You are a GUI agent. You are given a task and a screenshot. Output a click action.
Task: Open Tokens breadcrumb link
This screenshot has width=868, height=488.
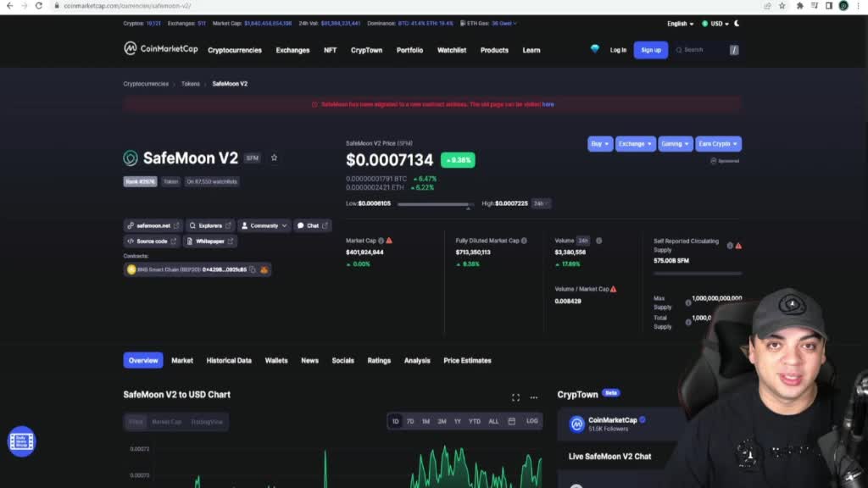tap(191, 84)
